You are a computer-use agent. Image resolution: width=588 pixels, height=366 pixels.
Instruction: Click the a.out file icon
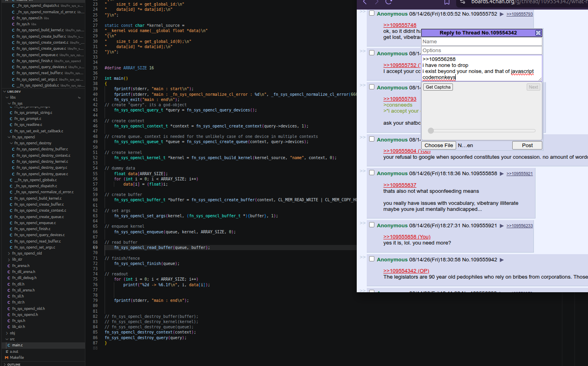7,352
